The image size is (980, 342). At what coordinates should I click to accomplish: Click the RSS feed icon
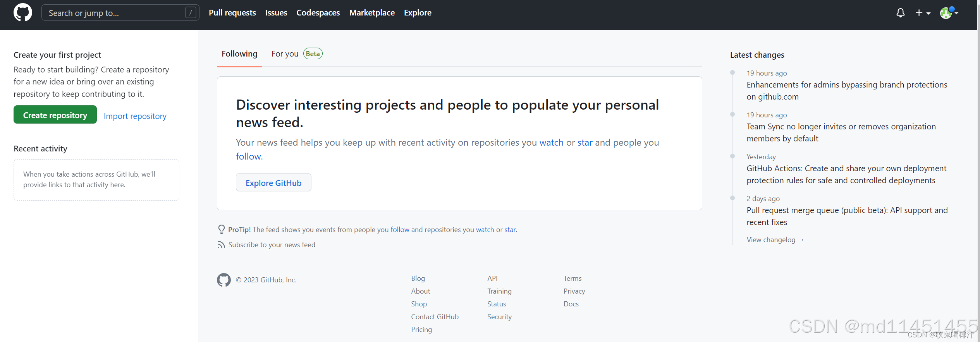(x=221, y=245)
